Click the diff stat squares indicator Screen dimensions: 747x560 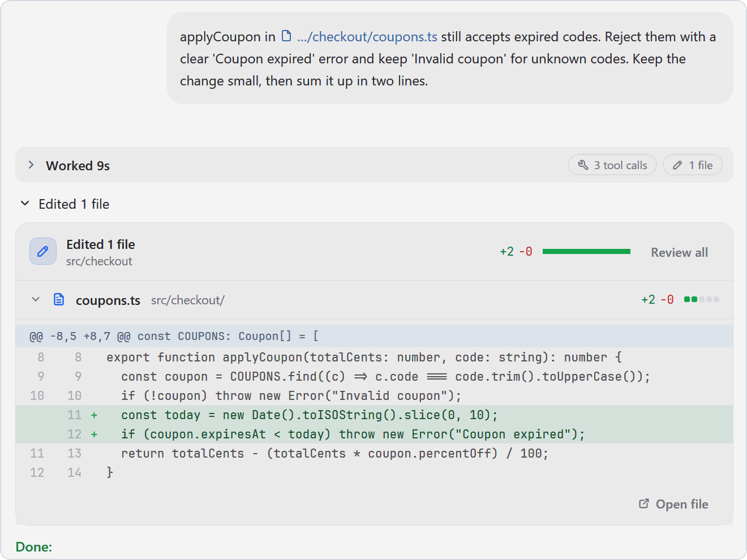702,299
